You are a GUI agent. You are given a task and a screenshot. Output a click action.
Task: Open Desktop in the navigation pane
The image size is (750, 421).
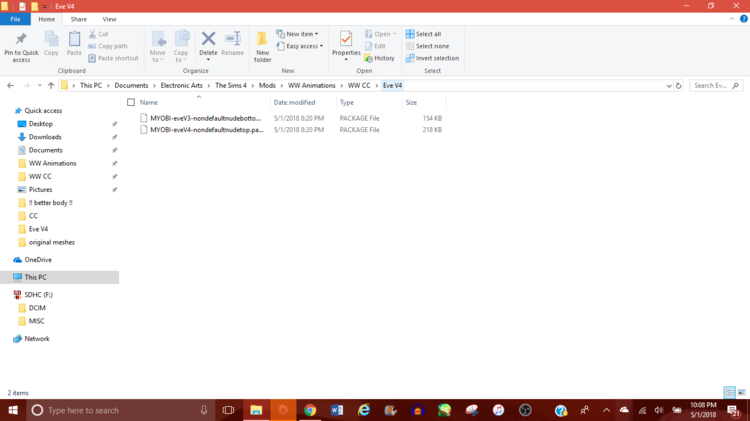coord(41,124)
